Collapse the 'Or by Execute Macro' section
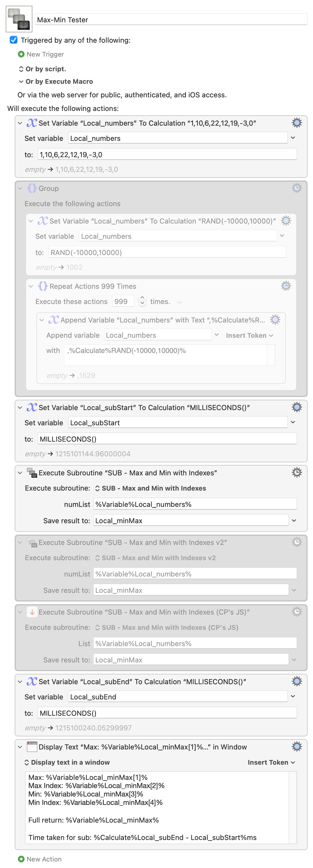The image size is (313, 868). pyautogui.click(x=21, y=82)
